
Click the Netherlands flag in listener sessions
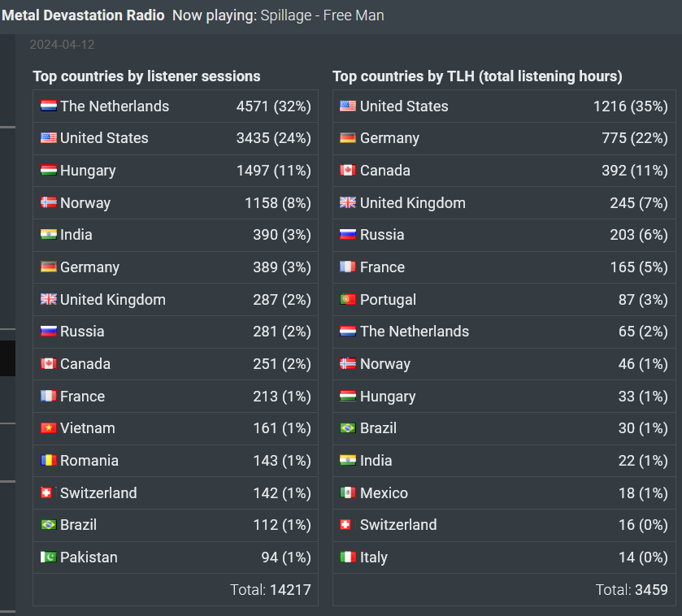(48, 106)
